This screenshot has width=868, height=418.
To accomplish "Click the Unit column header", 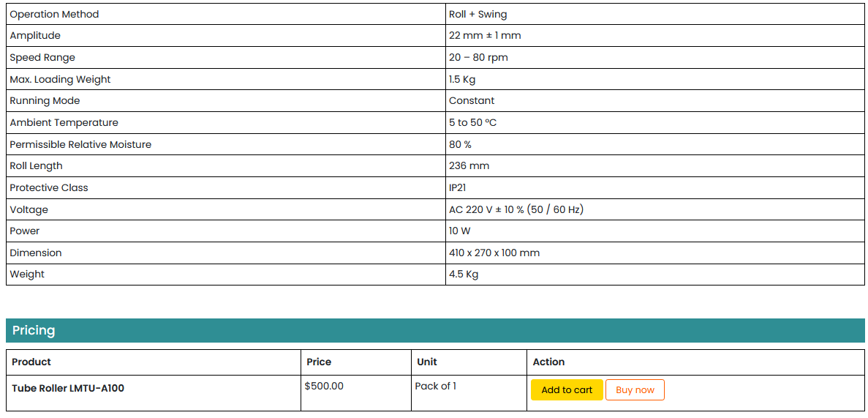I will [427, 362].
